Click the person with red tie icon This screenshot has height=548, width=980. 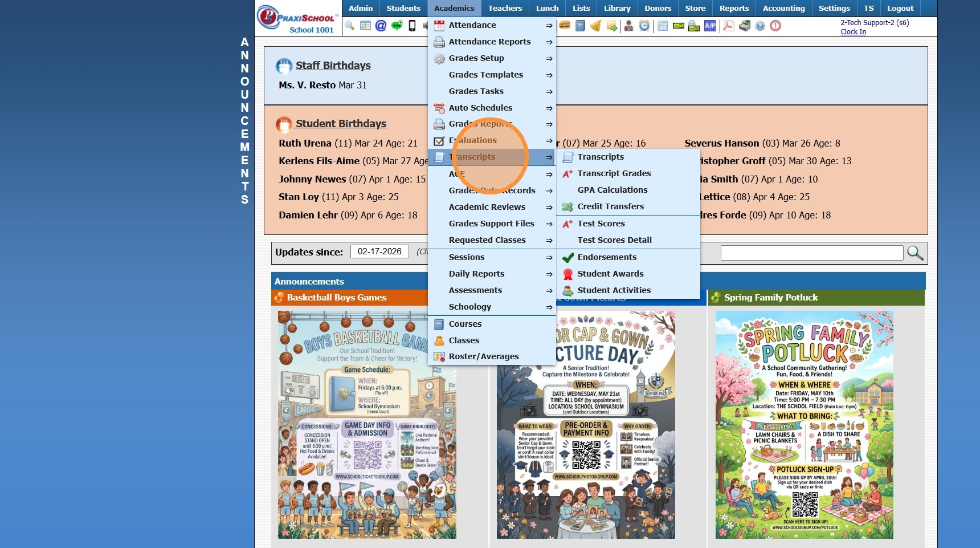[x=628, y=26]
